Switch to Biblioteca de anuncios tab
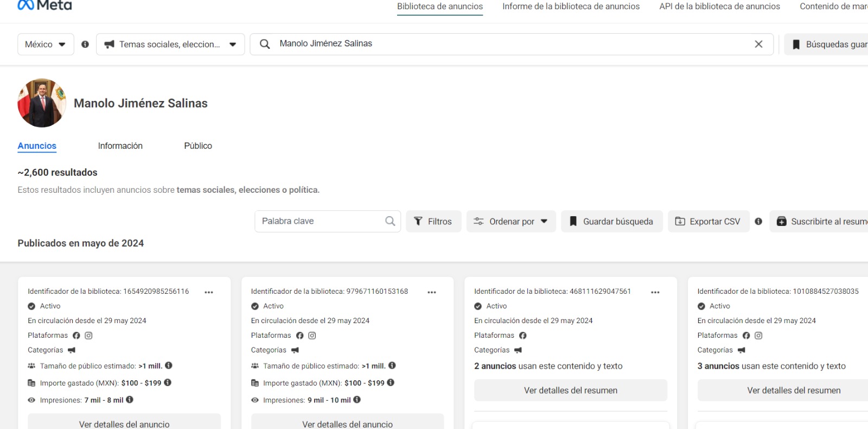The width and height of the screenshot is (868, 429). [440, 7]
